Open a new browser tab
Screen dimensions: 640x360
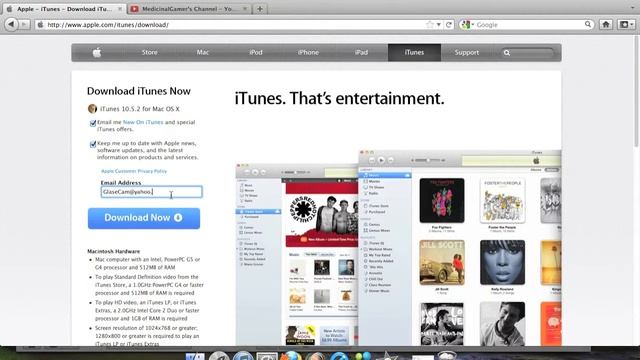pyautogui.click(x=260, y=9)
